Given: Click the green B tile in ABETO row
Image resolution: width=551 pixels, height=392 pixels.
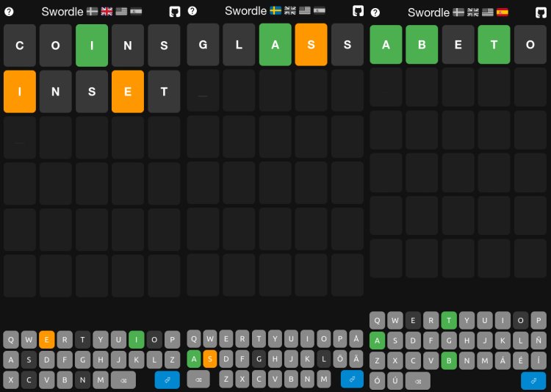Looking at the screenshot, I should click(422, 45).
